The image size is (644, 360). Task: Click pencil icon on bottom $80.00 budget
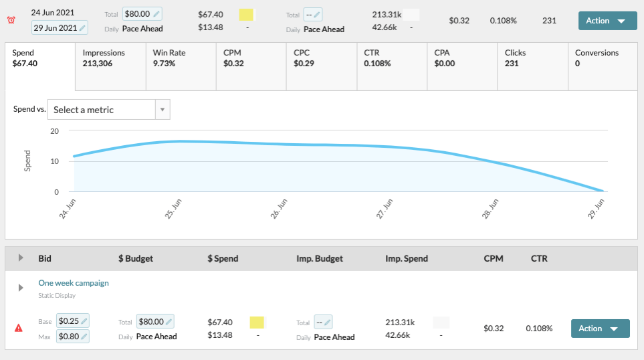tap(169, 322)
